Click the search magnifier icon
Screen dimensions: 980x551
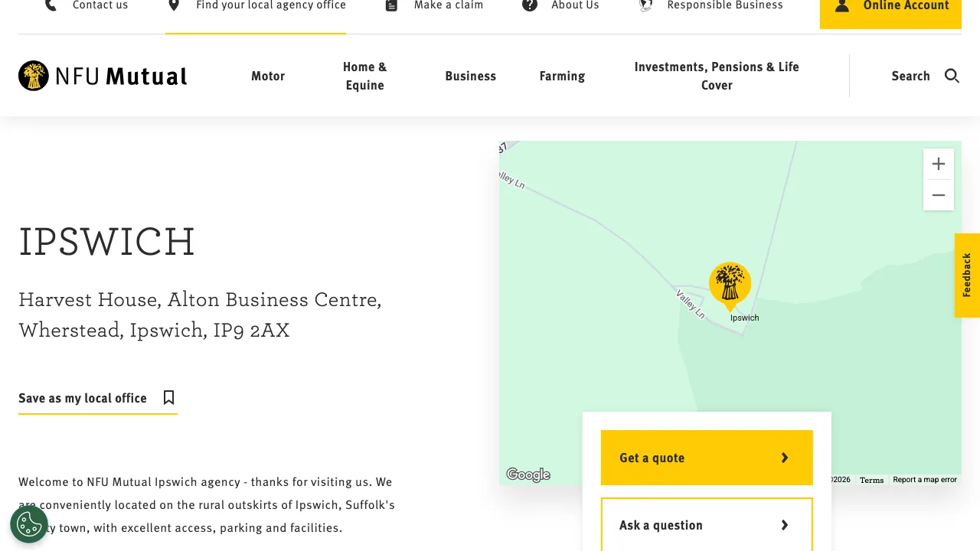coord(952,76)
